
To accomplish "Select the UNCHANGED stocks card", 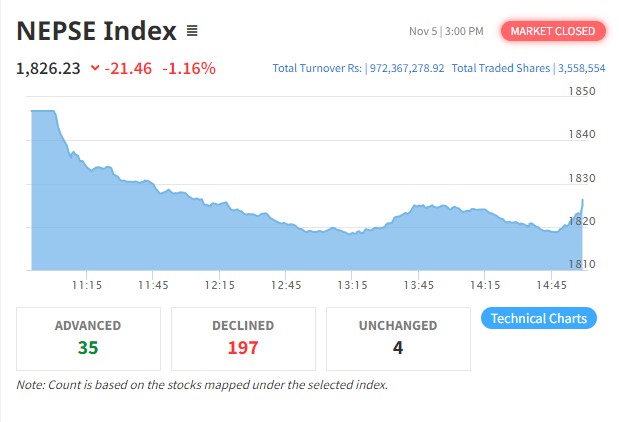I will pyautogui.click(x=398, y=338).
